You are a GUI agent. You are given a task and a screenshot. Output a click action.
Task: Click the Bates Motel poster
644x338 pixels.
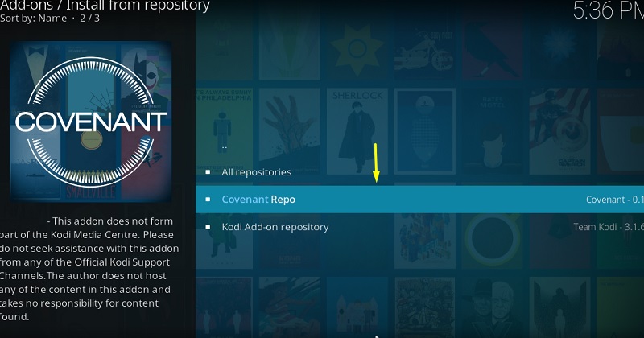click(492, 131)
